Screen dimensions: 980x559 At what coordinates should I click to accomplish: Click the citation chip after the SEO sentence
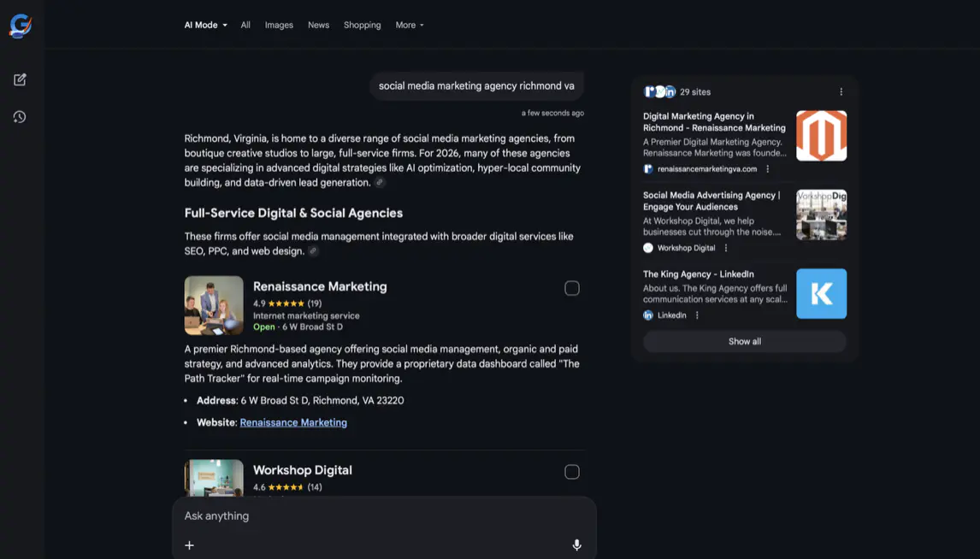pyautogui.click(x=313, y=250)
